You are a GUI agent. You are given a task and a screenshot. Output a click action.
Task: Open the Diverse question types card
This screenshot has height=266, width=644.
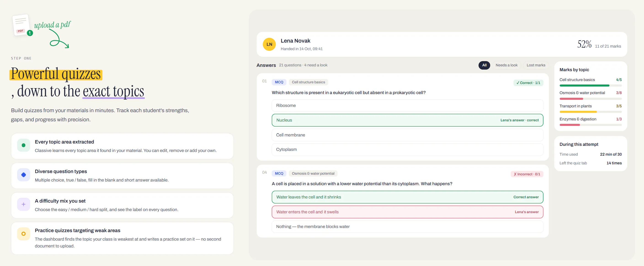point(122,176)
